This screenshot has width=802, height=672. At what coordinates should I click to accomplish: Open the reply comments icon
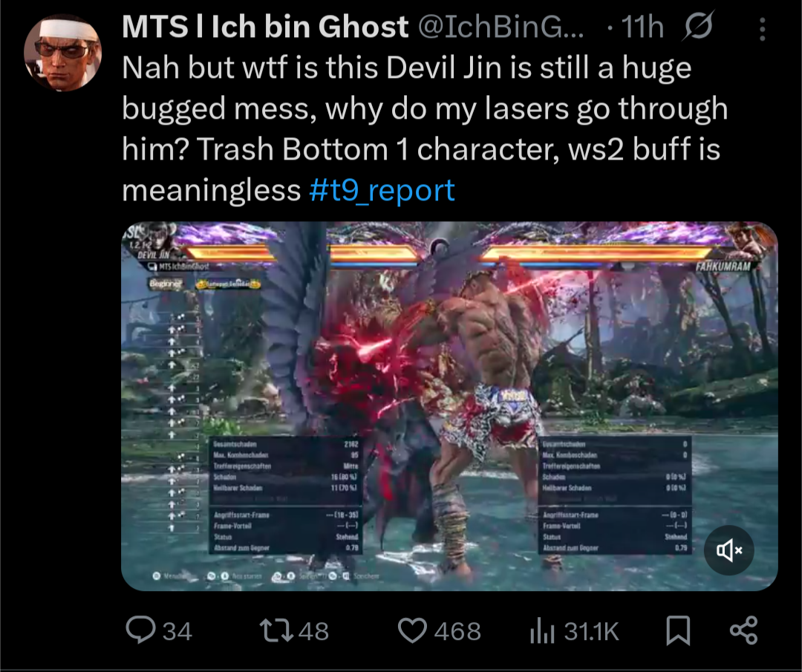click(x=140, y=630)
